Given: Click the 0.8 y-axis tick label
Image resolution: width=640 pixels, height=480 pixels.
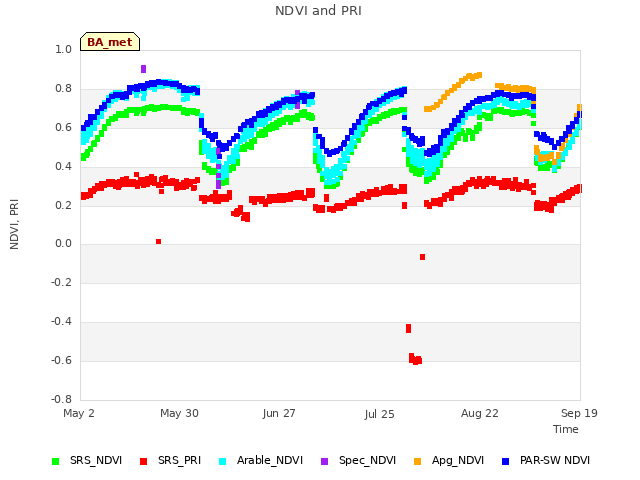Looking at the screenshot, I should point(63,89).
